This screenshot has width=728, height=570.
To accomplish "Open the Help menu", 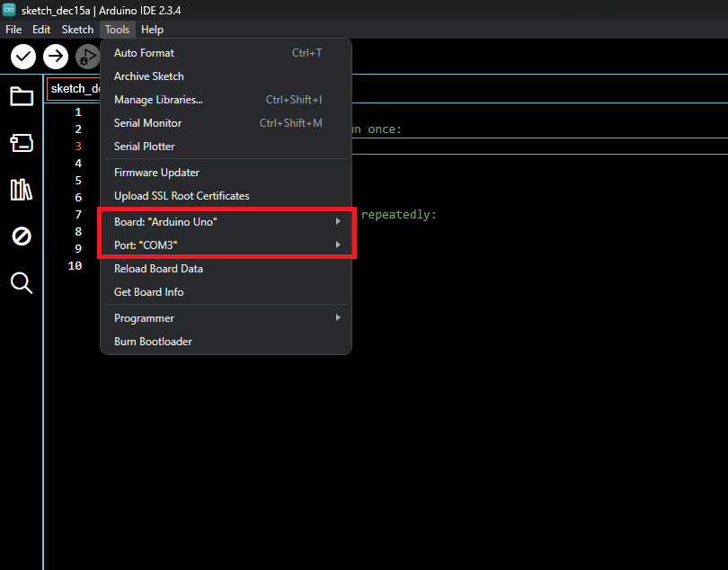I will coord(153,30).
